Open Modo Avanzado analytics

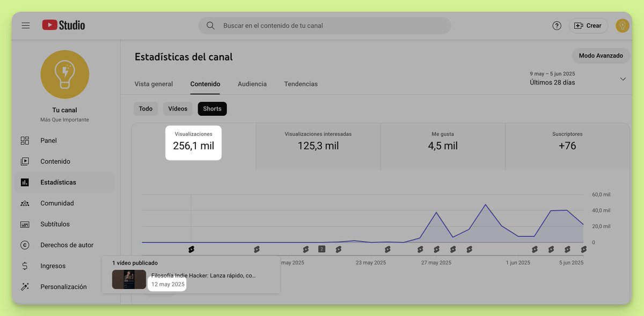click(x=601, y=55)
